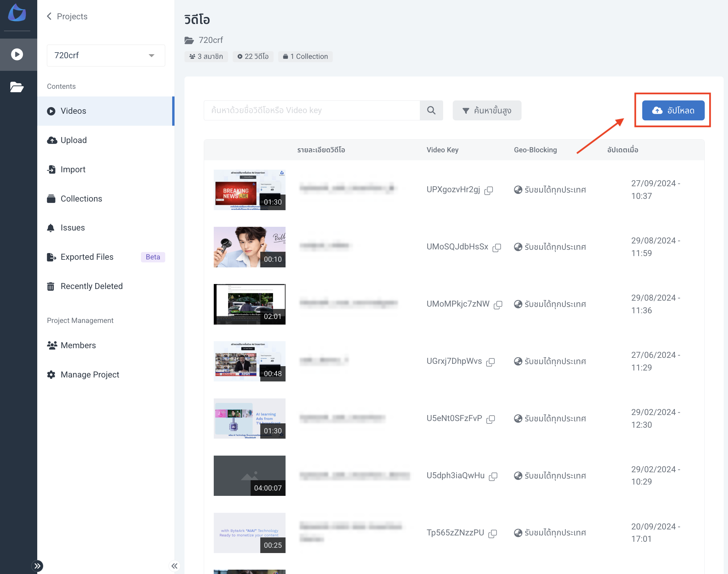Open the video player section in dark sidebar
The height and width of the screenshot is (574, 728).
[17, 55]
